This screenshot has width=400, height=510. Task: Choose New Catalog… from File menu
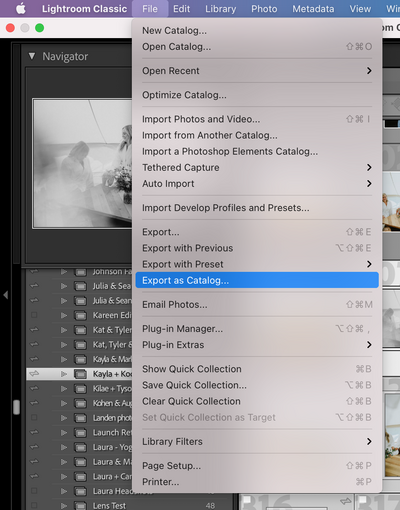(257, 31)
